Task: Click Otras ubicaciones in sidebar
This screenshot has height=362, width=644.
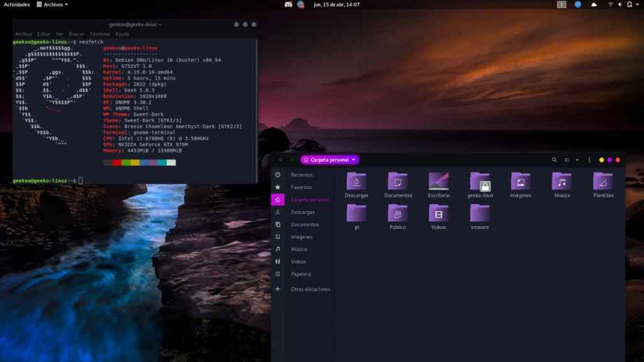Action: coord(310,289)
